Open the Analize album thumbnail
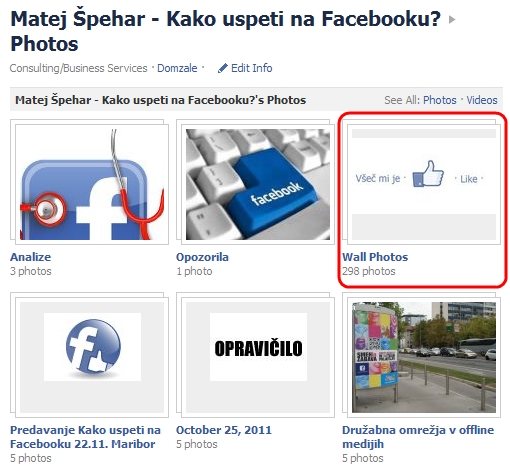Screen dimensions: 510x469 [92, 184]
